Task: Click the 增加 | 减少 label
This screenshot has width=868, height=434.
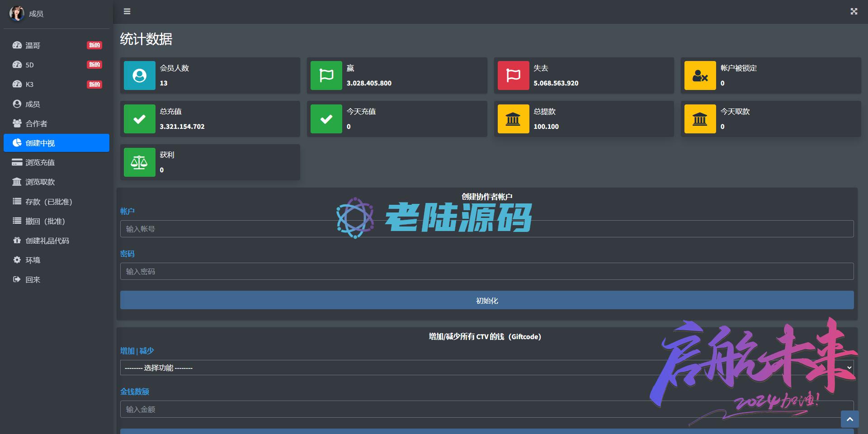Action: point(137,351)
